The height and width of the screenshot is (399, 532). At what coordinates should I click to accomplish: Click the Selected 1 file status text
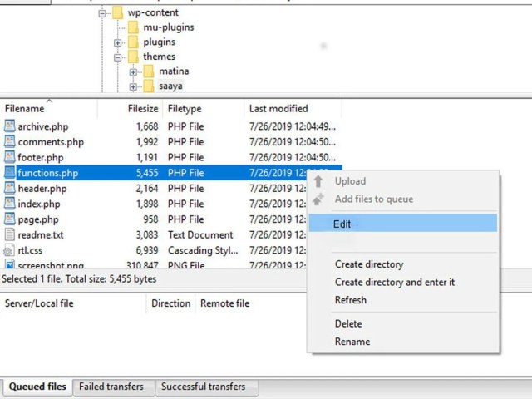(79, 279)
